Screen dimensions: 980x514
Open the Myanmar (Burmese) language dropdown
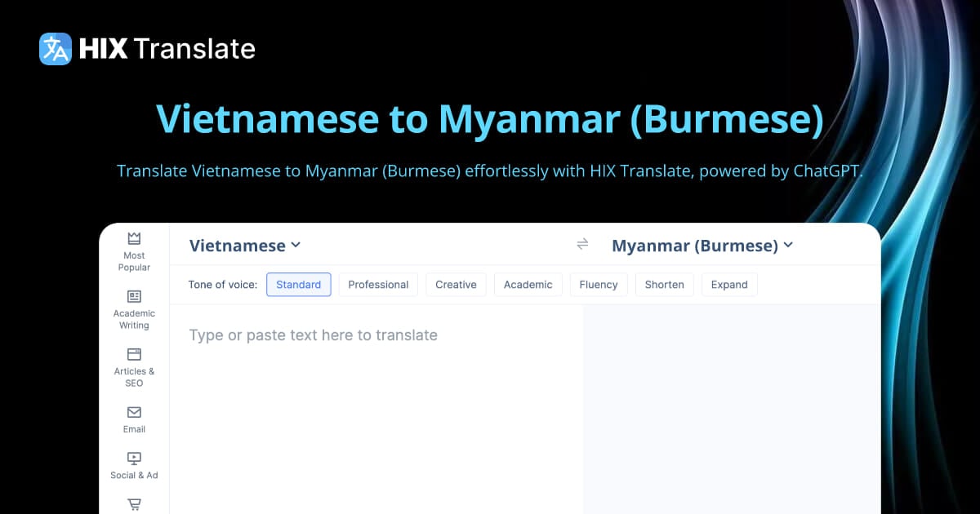coord(702,245)
